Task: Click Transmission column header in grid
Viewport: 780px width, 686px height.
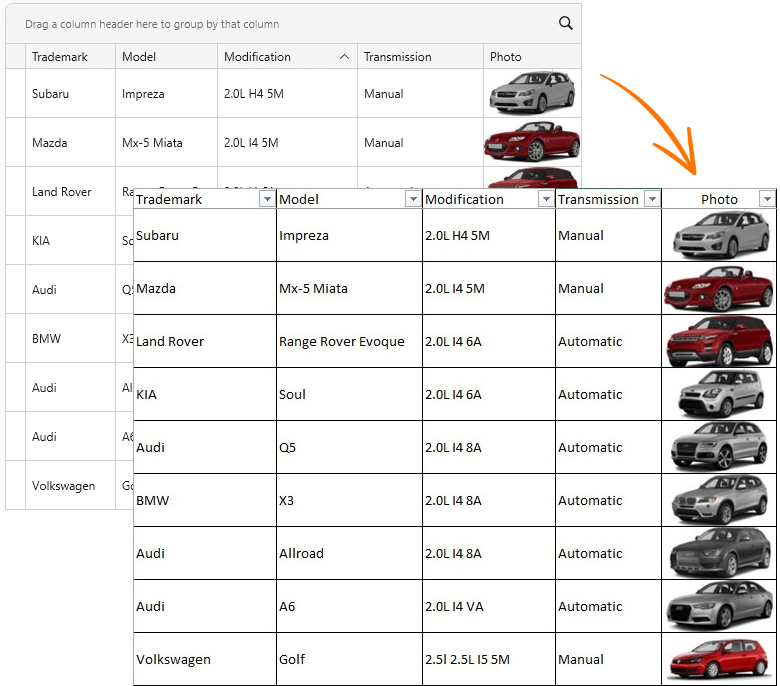Action: coord(420,57)
